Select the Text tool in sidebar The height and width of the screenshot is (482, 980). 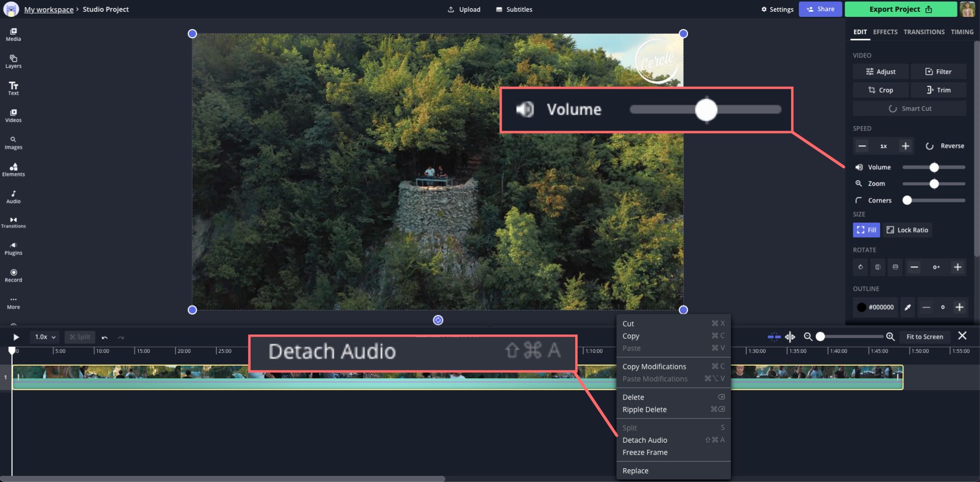tap(13, 88)
